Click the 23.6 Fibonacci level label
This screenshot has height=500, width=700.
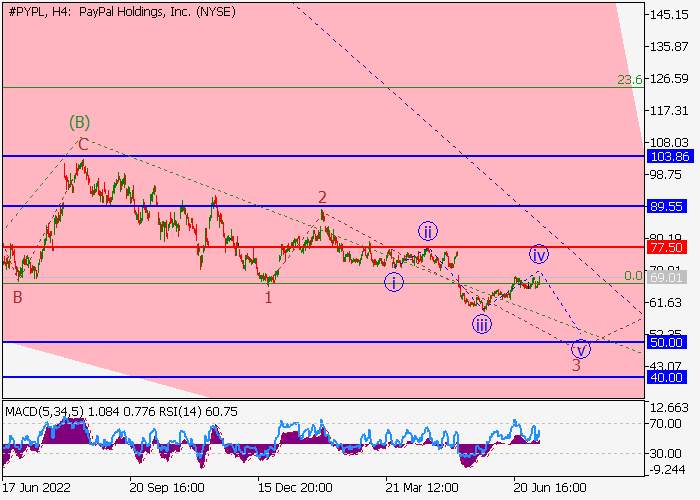click(630, 80)
